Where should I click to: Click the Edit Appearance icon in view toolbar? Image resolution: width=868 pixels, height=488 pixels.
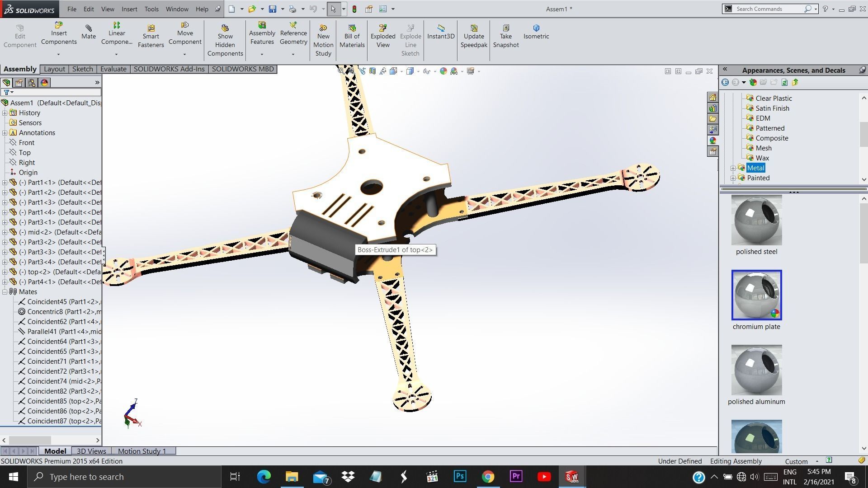(443, 71)
